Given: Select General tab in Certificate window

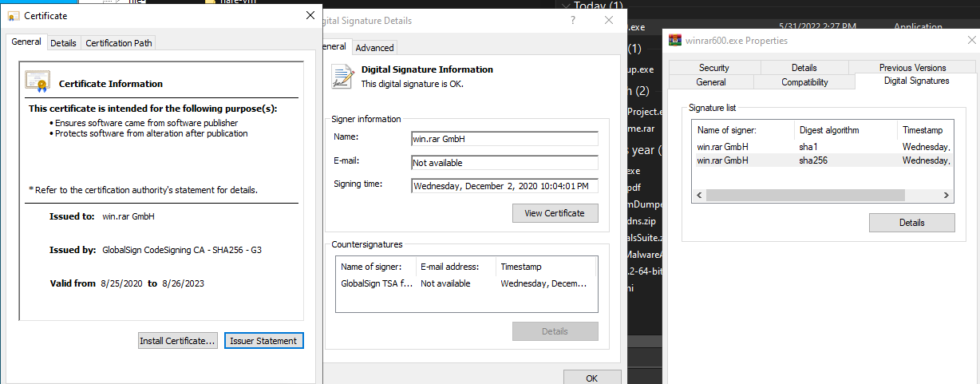Looking at the screenshot, I should click(26, 42).
